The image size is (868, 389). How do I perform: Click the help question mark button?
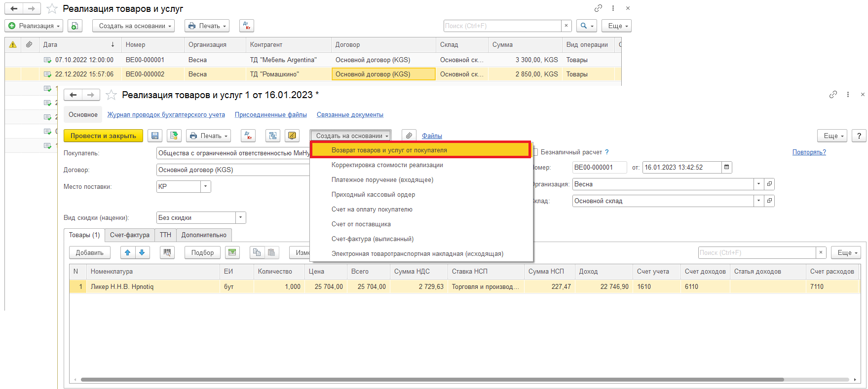[x=859, y=136]
